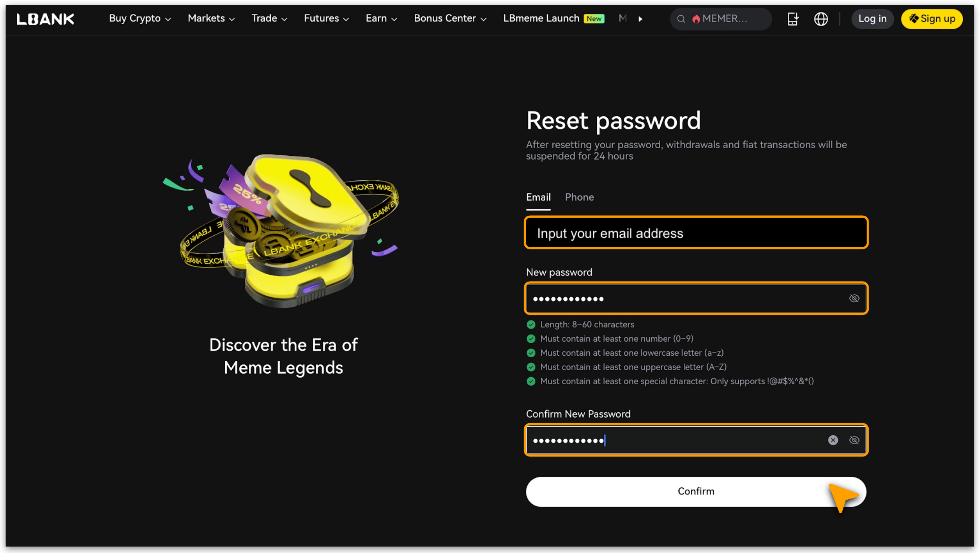Expand the Earn dropdown
The width and height of the screenshot is (980, 553).
381,18
